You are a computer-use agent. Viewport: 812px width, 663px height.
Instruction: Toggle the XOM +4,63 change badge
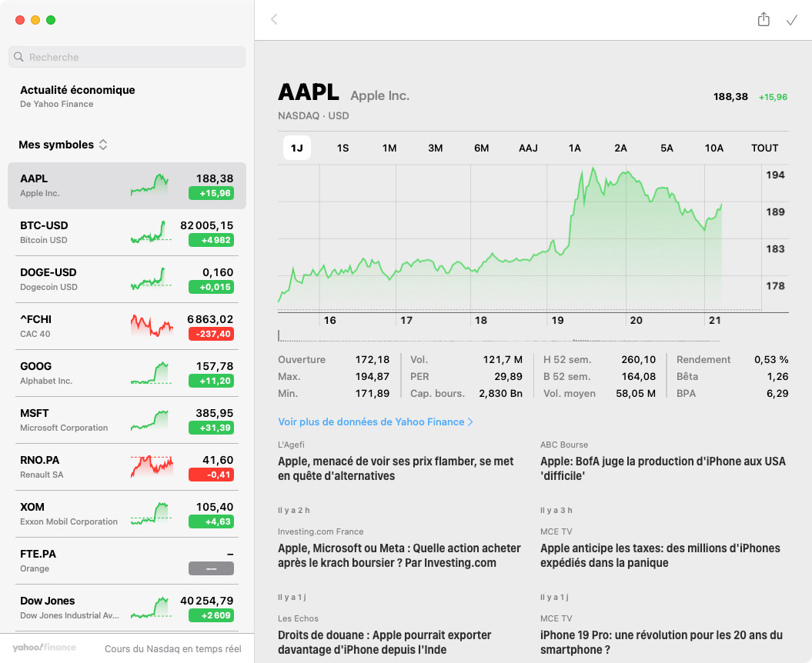pyautogui.click(x=212, y=521)
